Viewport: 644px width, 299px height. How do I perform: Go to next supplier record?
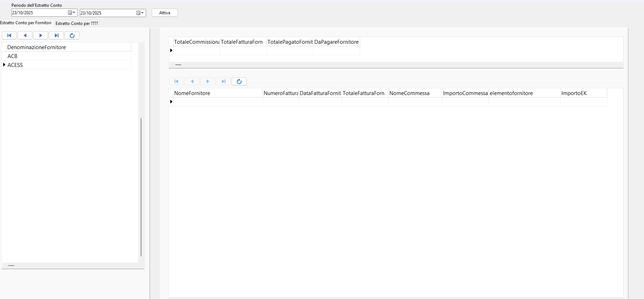(x=41, y=36)
